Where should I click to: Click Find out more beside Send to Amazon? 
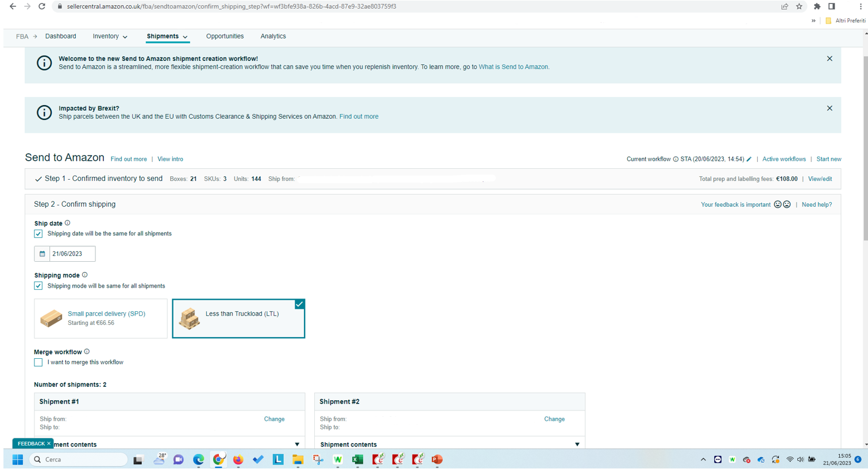(129, 159)
